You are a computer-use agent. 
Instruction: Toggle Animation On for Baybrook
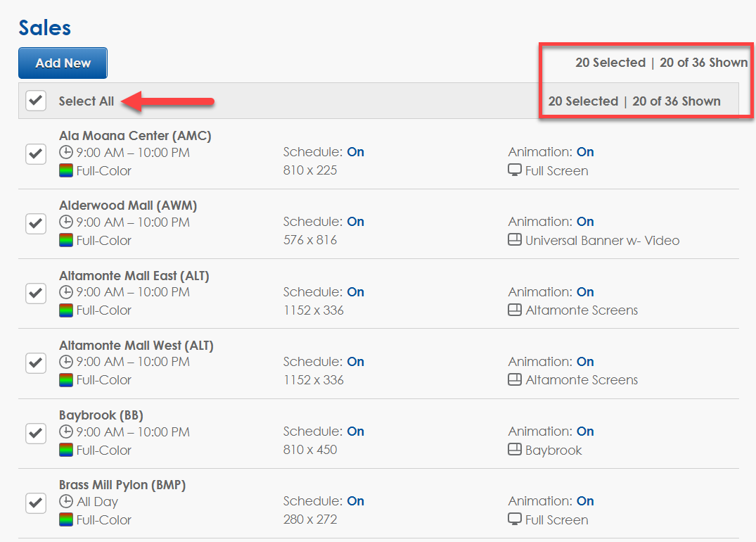(x=585, y=431)
